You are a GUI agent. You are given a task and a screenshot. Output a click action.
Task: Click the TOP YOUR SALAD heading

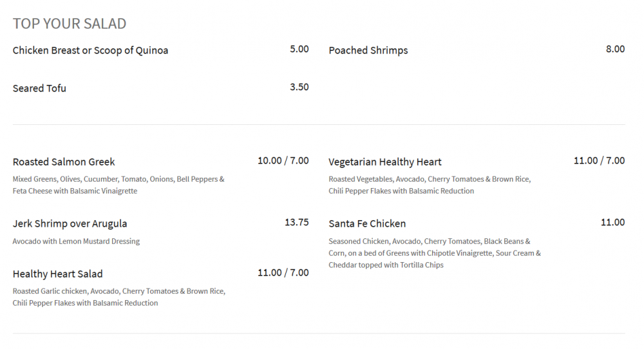(x=70, y=24)
